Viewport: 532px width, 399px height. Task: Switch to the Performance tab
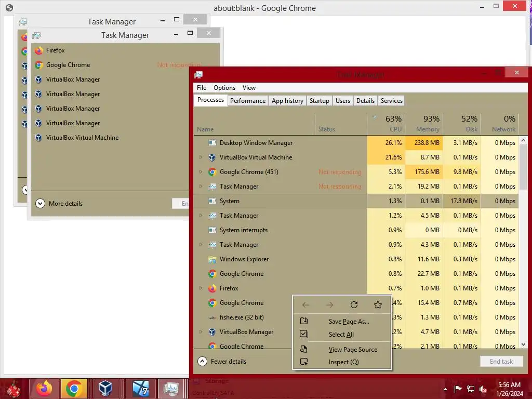(x=248, y=101)
